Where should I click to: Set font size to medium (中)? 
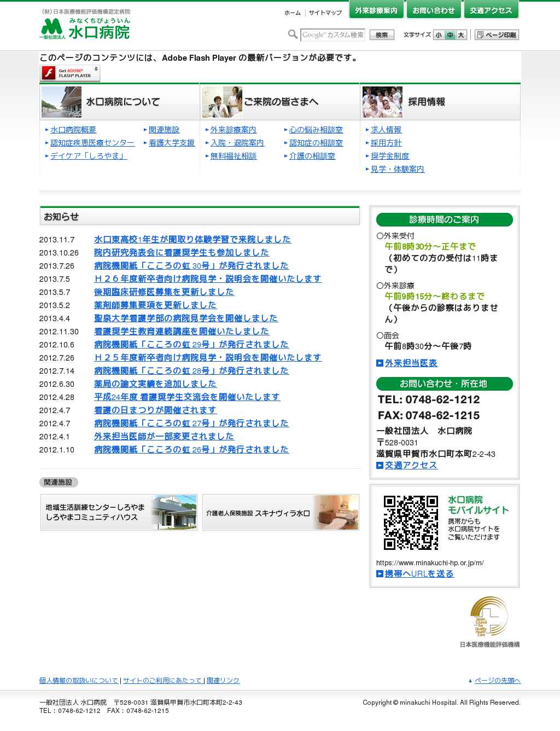click(450, 35)
